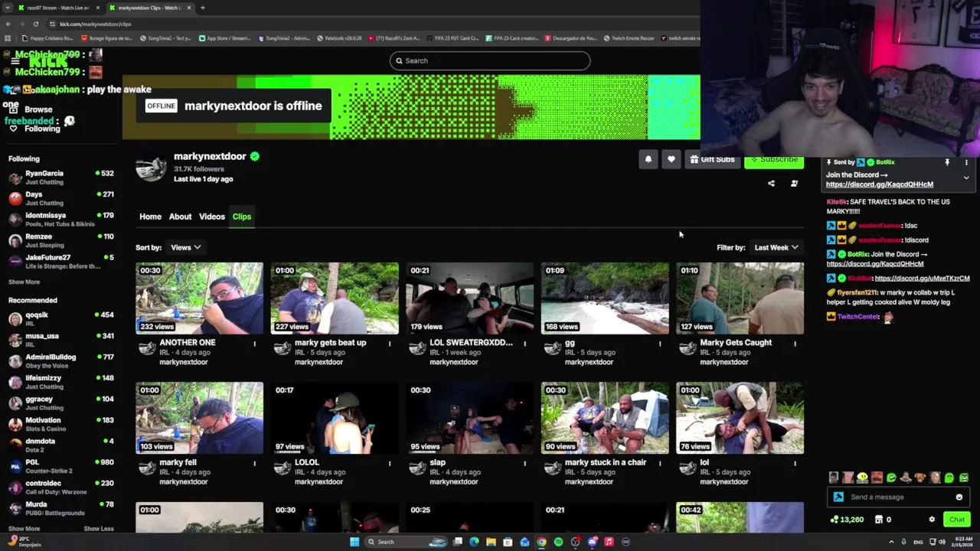Viewport: 980px width, 551px height.
Task: Expand the Sort by Views dropdown
Action: (186, 247)
